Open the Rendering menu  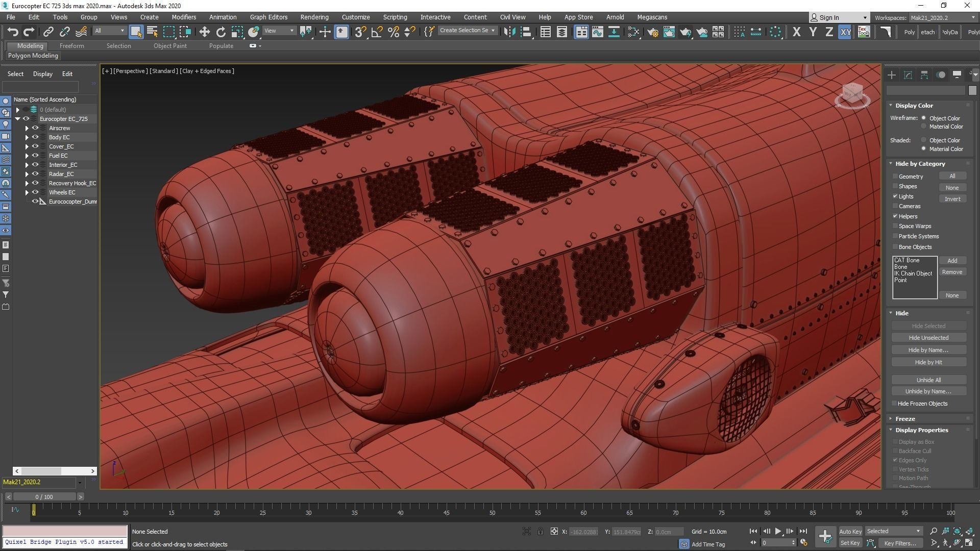click(314, 17)
